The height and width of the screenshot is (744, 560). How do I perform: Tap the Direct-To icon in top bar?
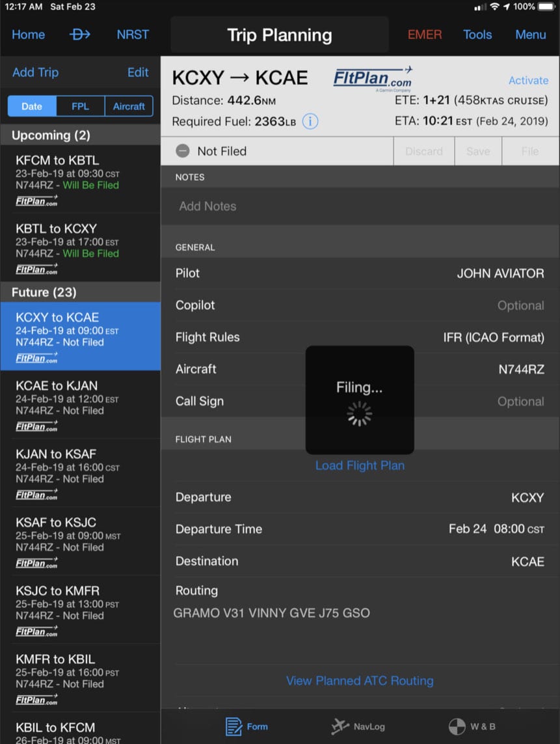click(79, 34)
